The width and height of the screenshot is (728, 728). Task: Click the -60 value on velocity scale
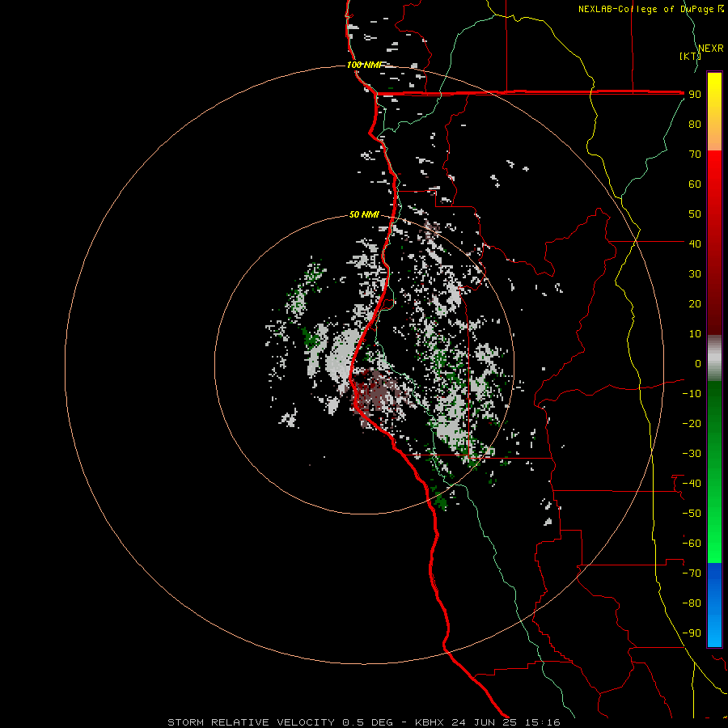(x=692, y=544)
